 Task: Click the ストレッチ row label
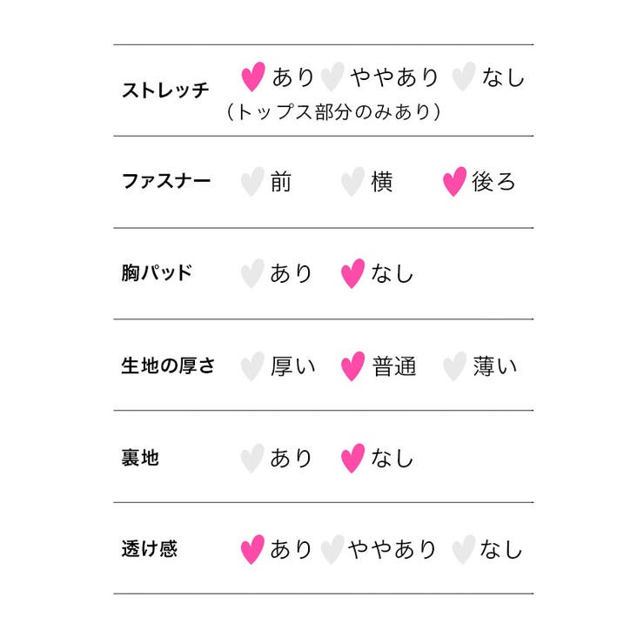click(x=165, y=90)
